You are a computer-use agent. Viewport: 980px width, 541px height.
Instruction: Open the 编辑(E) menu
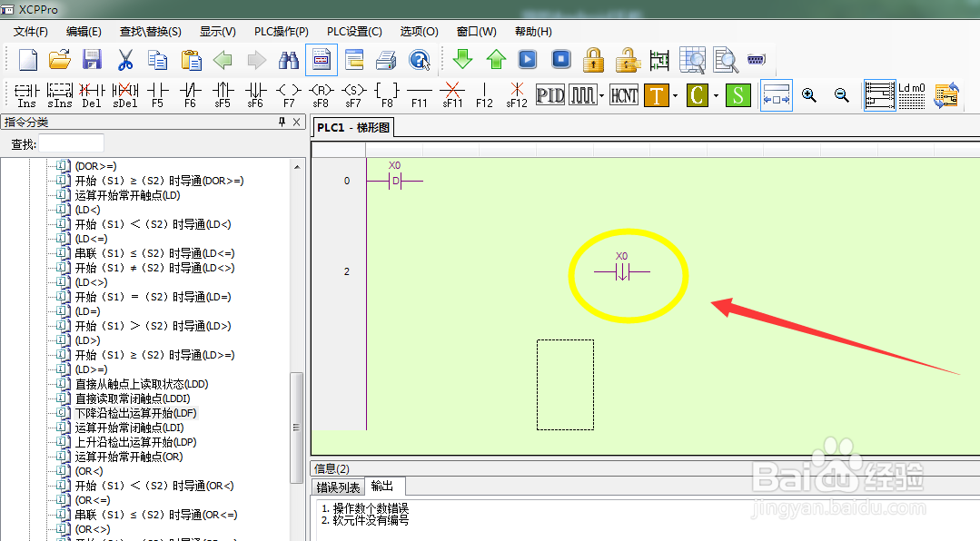coord(84,31)
